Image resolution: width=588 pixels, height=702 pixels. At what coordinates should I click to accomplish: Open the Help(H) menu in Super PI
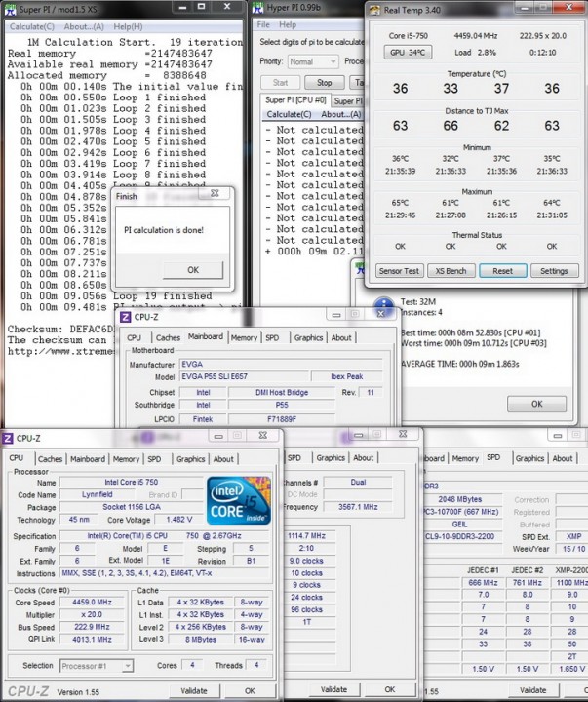(128, 27)
